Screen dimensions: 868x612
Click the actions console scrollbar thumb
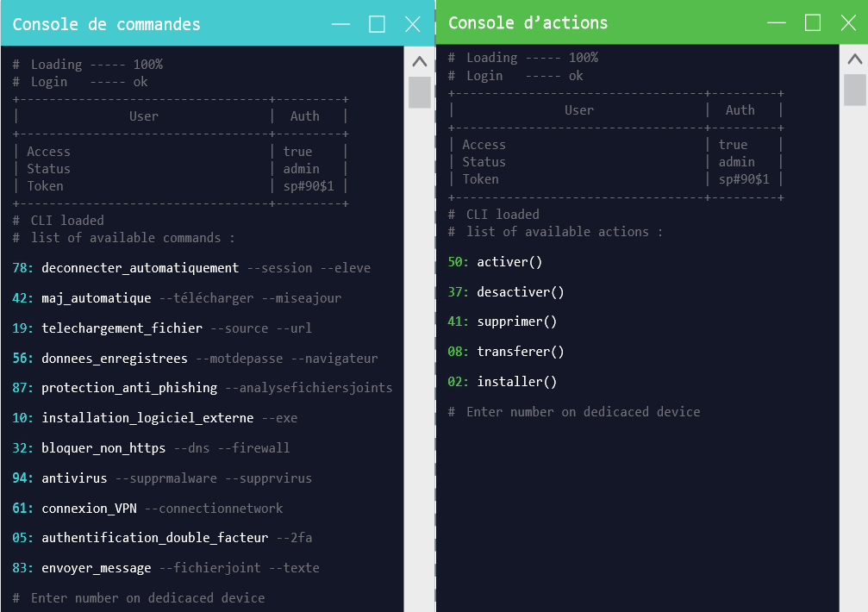[855, 90]
